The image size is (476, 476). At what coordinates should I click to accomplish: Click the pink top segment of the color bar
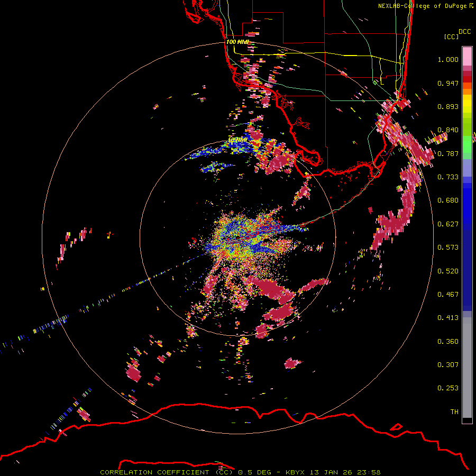[x=467, y=57]
